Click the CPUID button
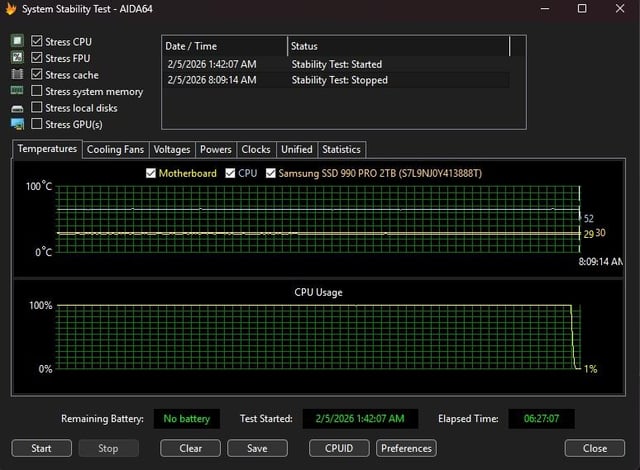The height and width of the screenshot is (470, 640). pos(339,448)
